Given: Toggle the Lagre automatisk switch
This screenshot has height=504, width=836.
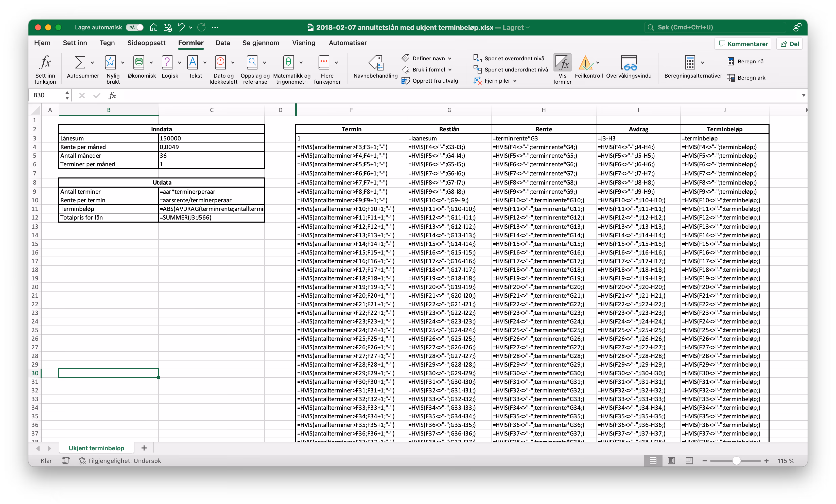Looking at the screenshot, I should click(x=135, y=27).
